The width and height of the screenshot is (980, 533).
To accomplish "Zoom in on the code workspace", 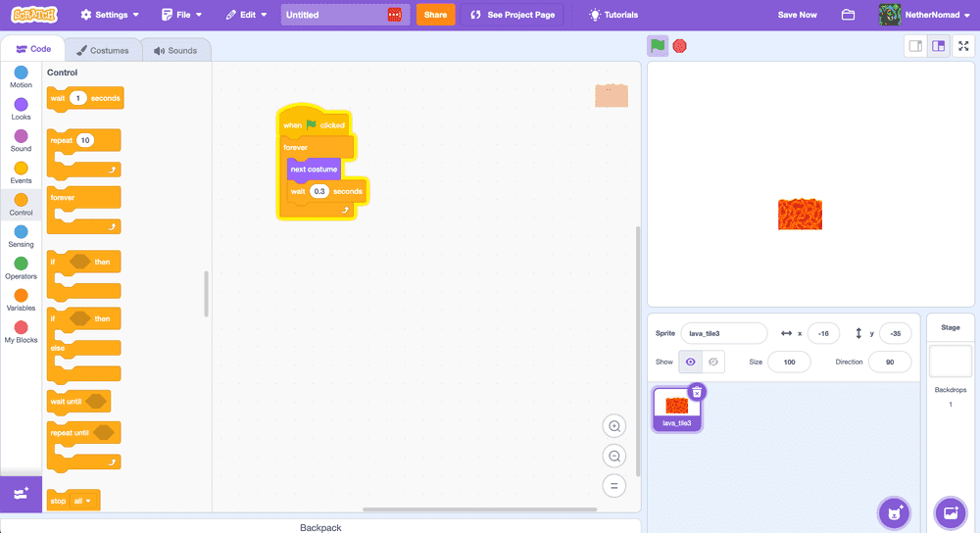I will (x=614, y=426).
